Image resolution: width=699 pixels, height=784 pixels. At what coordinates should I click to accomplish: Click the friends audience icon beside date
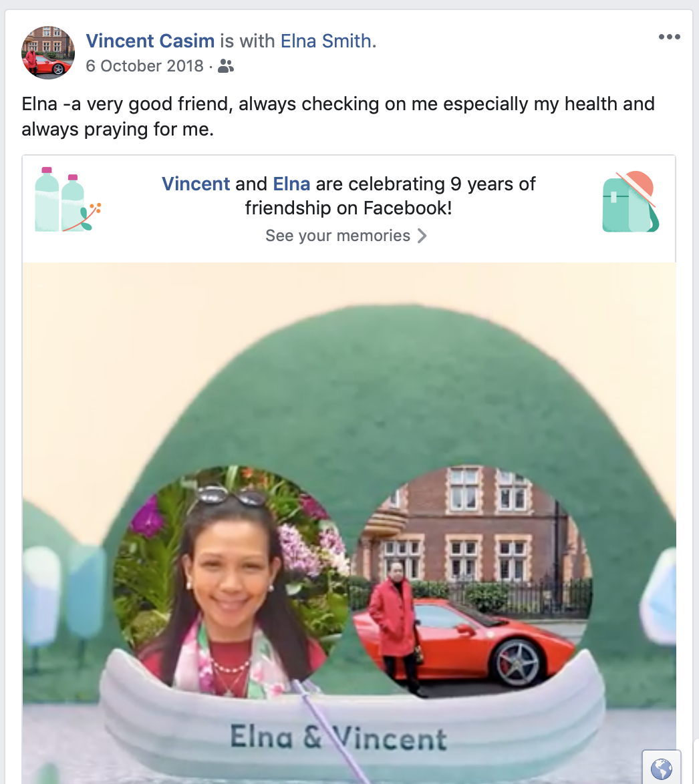(x=226, y=66)
